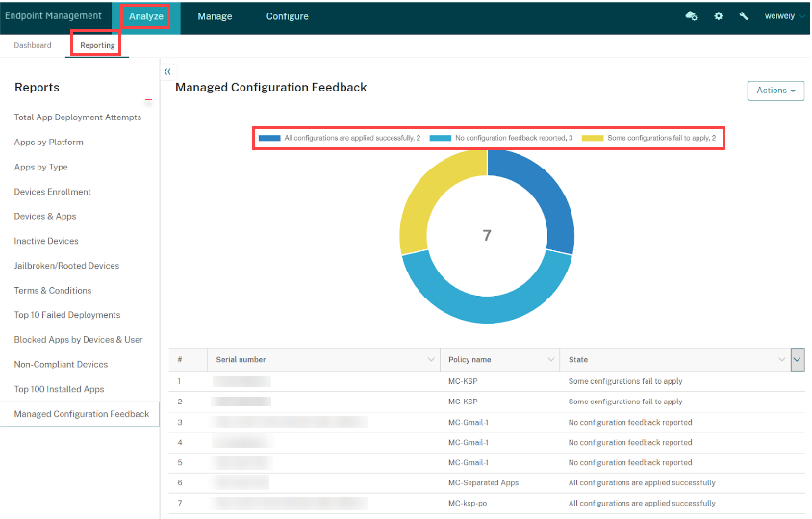Collapse sidebar with double-chevron icon
This screenshot has width=812, height=519.
[x=167, y=72]
